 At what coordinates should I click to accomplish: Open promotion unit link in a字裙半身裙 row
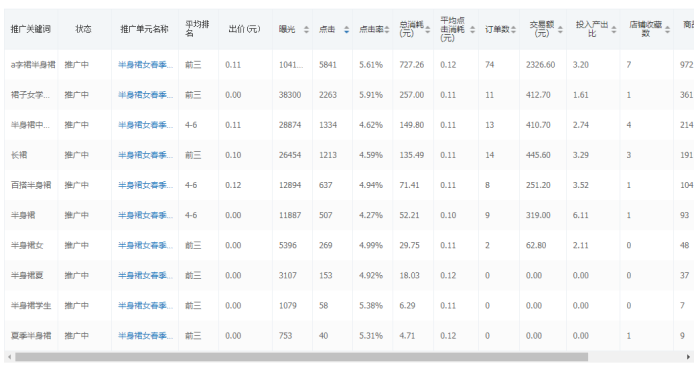coord(145,65)
